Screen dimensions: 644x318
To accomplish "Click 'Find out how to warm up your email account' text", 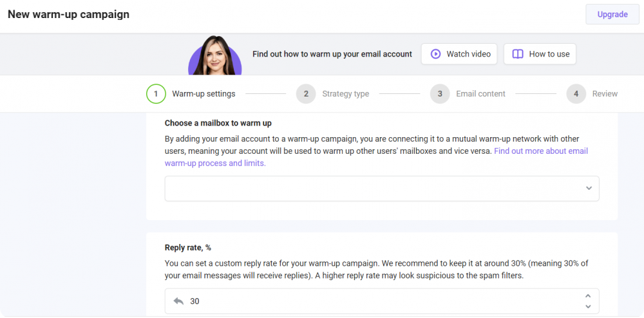I will pos(332,54).
